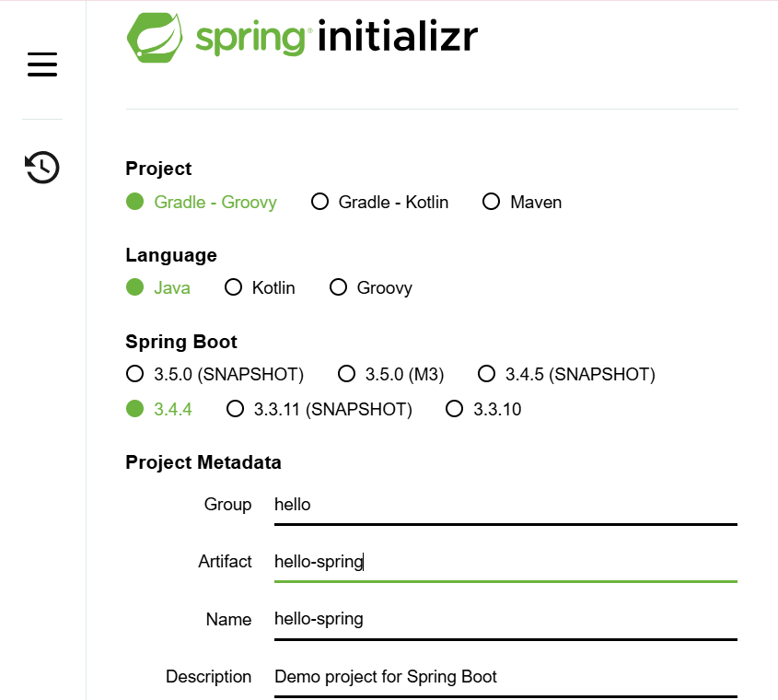This screenshot has height=700, width=778.
Task: Choose Groovy as the language
Action: tap(371, 287)
